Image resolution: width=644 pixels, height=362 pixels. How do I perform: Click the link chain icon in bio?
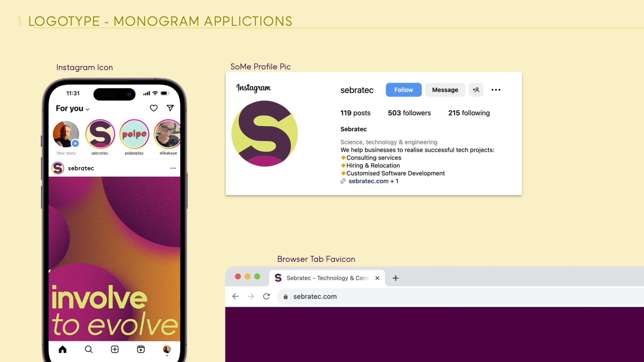click(343, 181)
